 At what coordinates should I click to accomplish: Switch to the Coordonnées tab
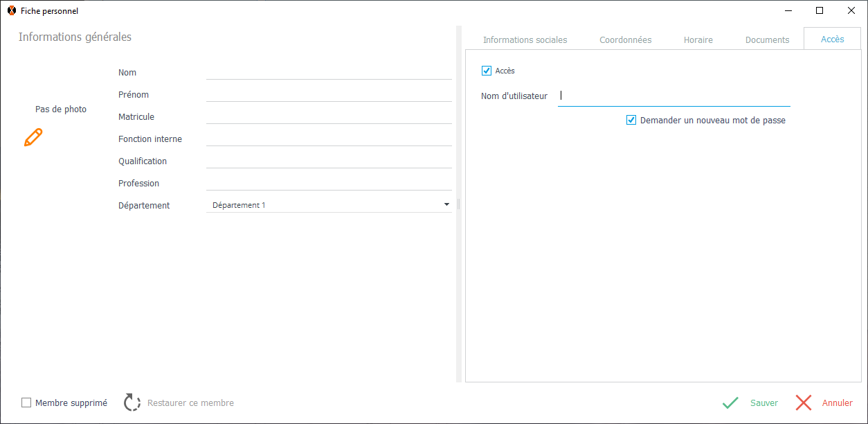pos(625,39)
